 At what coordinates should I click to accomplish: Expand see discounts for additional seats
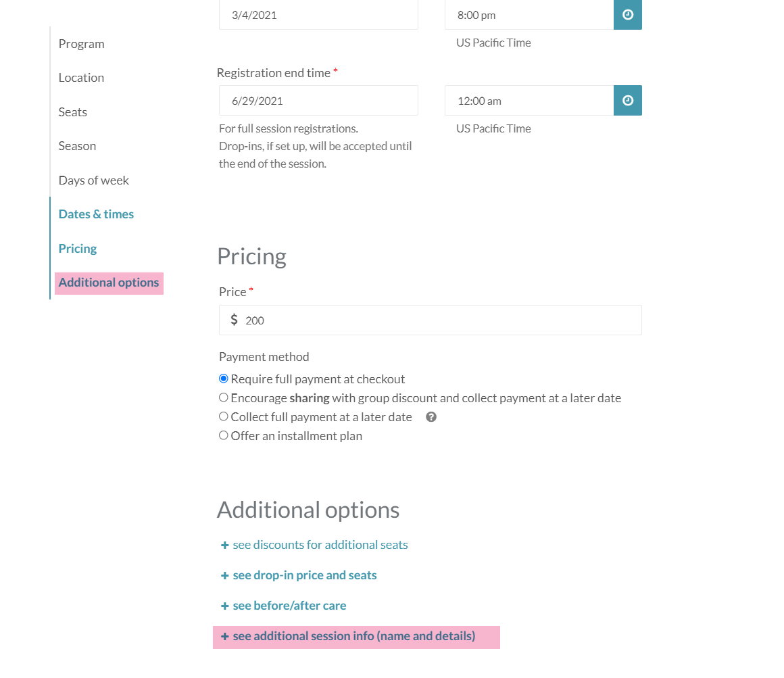coord(320,545)
